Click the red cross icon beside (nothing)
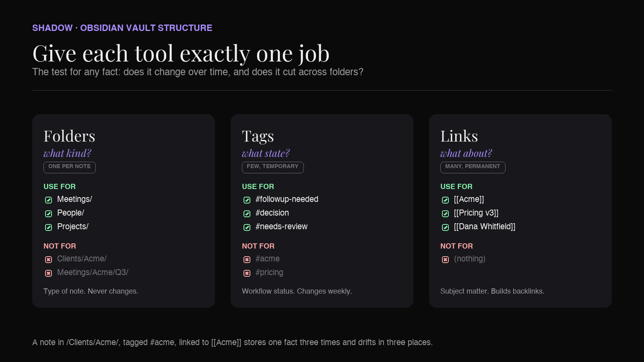Image resolution: width=644 pixels, height=362 pixels. (x=446, y=259)
